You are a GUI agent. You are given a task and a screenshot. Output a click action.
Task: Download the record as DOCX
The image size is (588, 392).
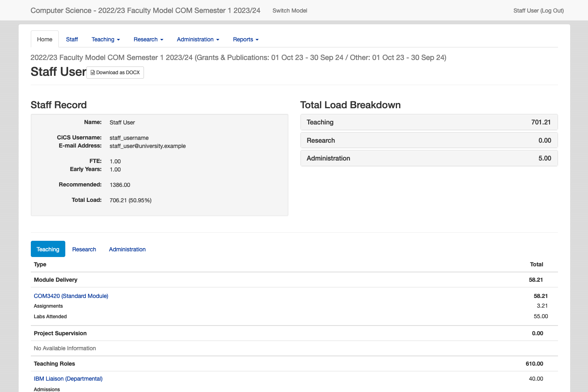115,73
